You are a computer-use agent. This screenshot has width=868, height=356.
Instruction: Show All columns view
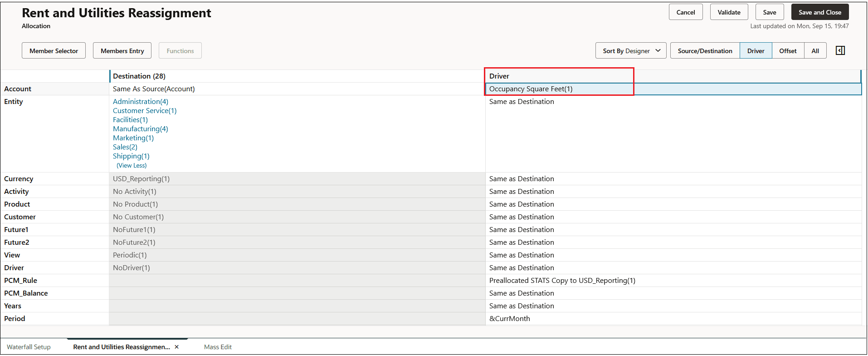click(815, 51)
